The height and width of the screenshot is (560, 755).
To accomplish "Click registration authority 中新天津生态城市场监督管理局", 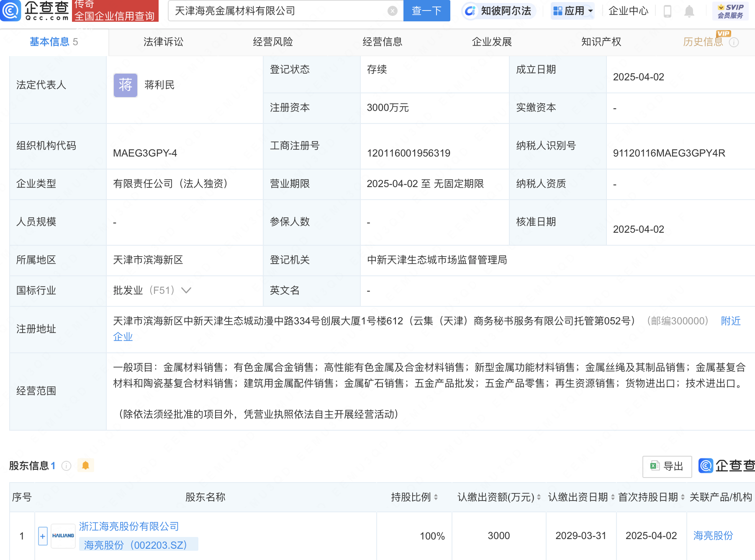I will (x=437, y=260).
